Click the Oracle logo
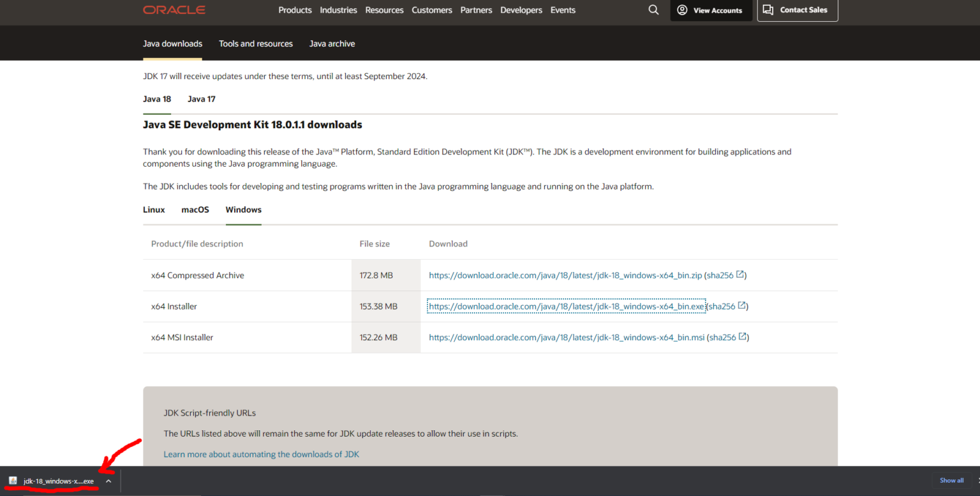 click(174, 10)
